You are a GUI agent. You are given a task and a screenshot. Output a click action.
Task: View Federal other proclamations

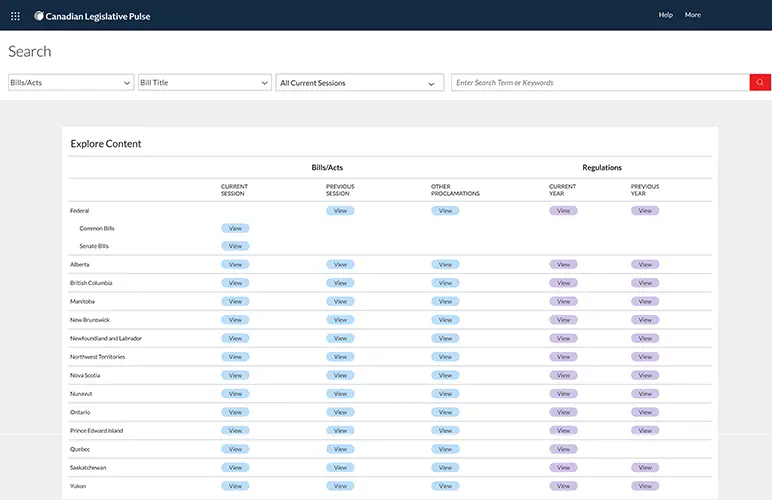[x=445, y=211]
